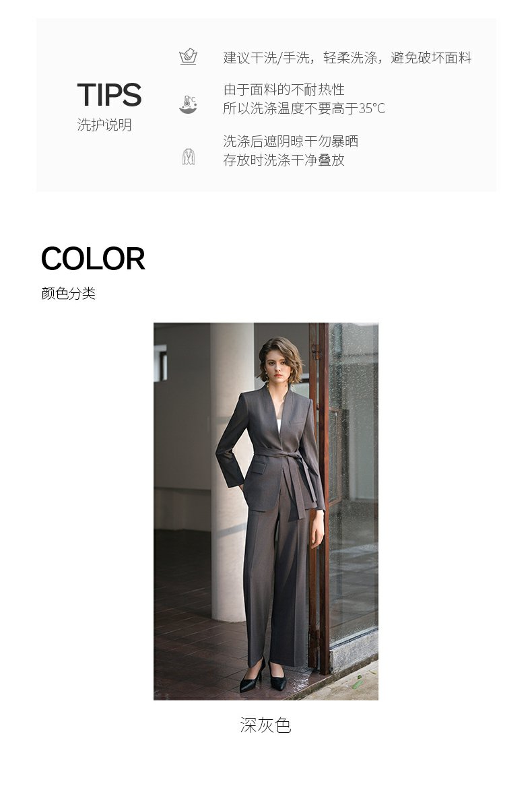Click the 35°C wash temperature line

[x=304, y=108]
